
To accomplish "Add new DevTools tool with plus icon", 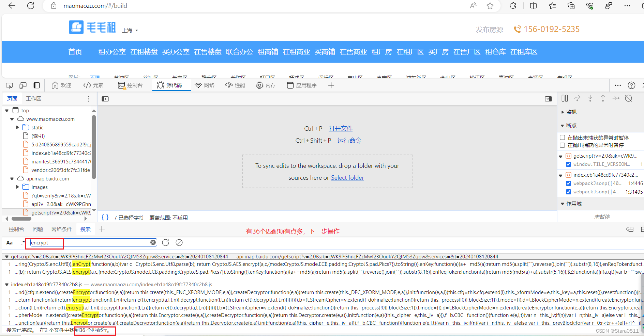I will [x=331, y=85].
